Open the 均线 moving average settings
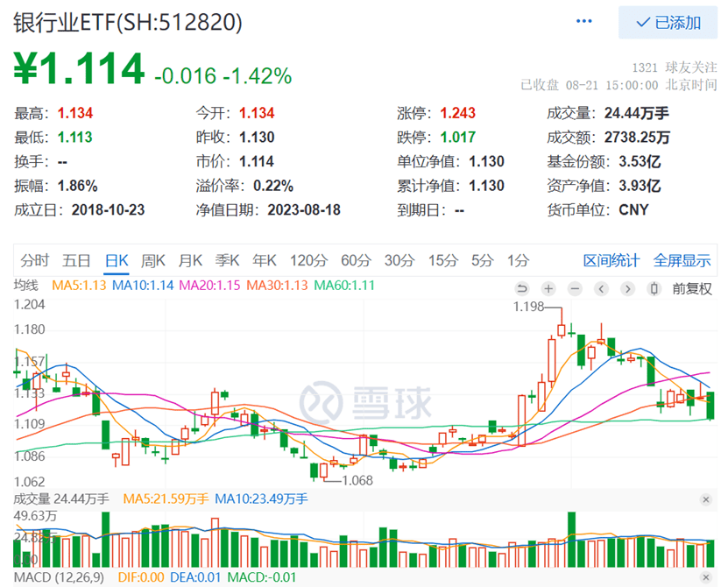This screenshot has height=587, width=728. [x=26, y=286]
